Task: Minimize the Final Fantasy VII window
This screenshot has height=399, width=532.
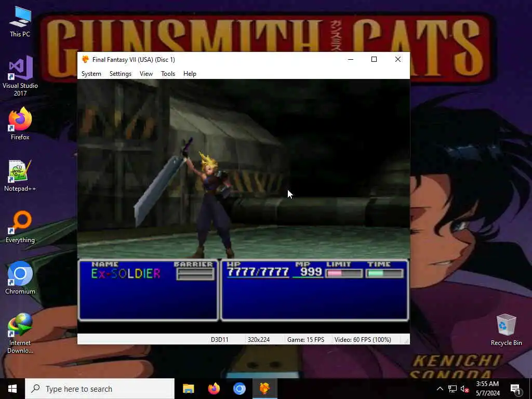Action: [351, 59]
